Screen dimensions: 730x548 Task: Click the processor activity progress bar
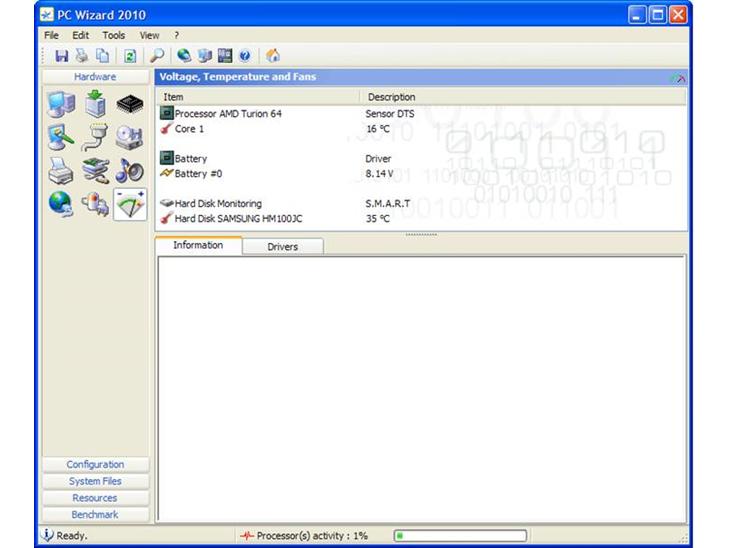click(459, 536)
